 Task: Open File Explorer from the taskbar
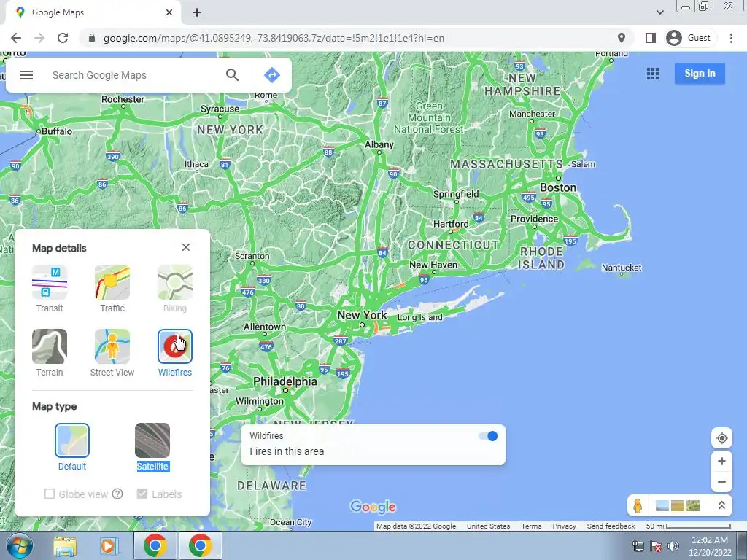click(65, 546)
